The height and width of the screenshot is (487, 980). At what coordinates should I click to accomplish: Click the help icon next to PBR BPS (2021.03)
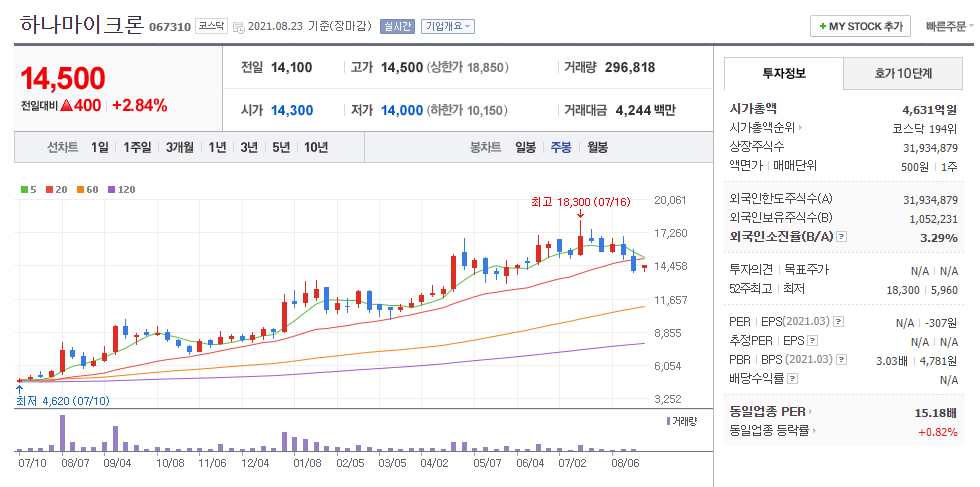point(842,360)
